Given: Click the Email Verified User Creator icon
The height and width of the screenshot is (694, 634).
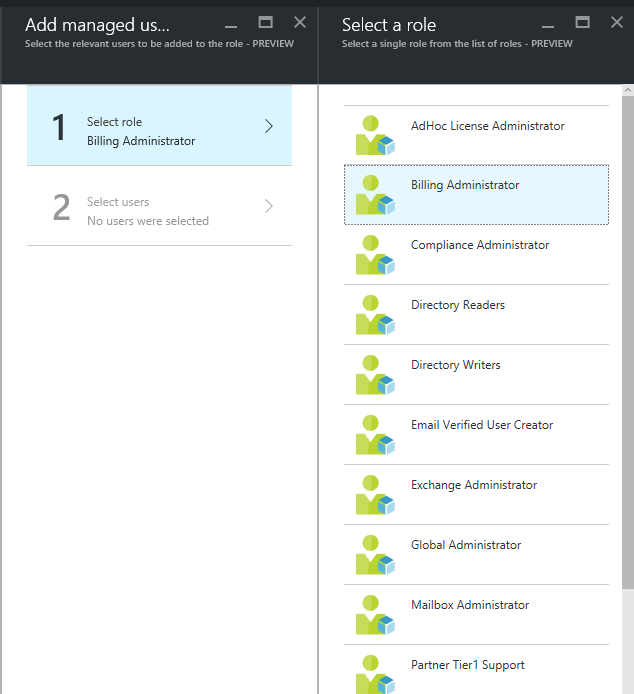Looking at the screenshot, I should [x=375, y=435].
